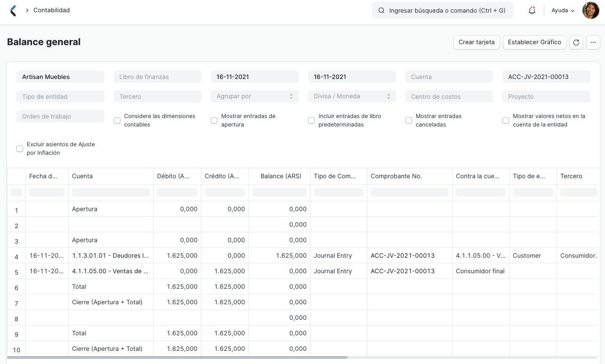Click the Comprobante No. column header
This screenshot has width=605, height=364.
pos(410,176)
